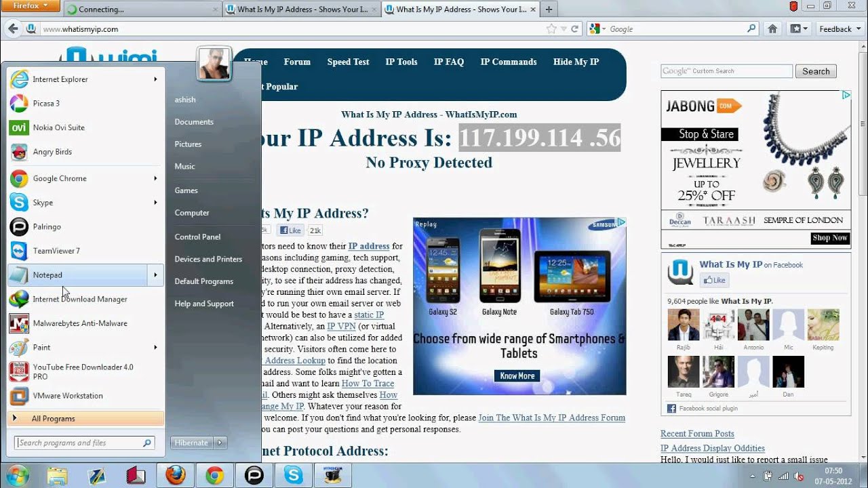Image resolution: width=868 pixels, height=488 pixels.
Task: Open Speed Test in site navigation
Action: click(348, 62)
